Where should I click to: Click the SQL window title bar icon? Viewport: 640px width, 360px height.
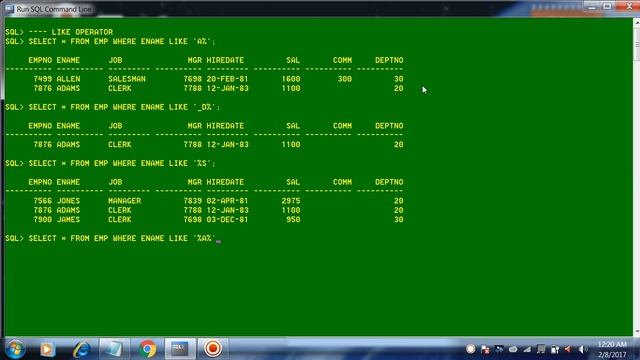[x=9, y=9]
